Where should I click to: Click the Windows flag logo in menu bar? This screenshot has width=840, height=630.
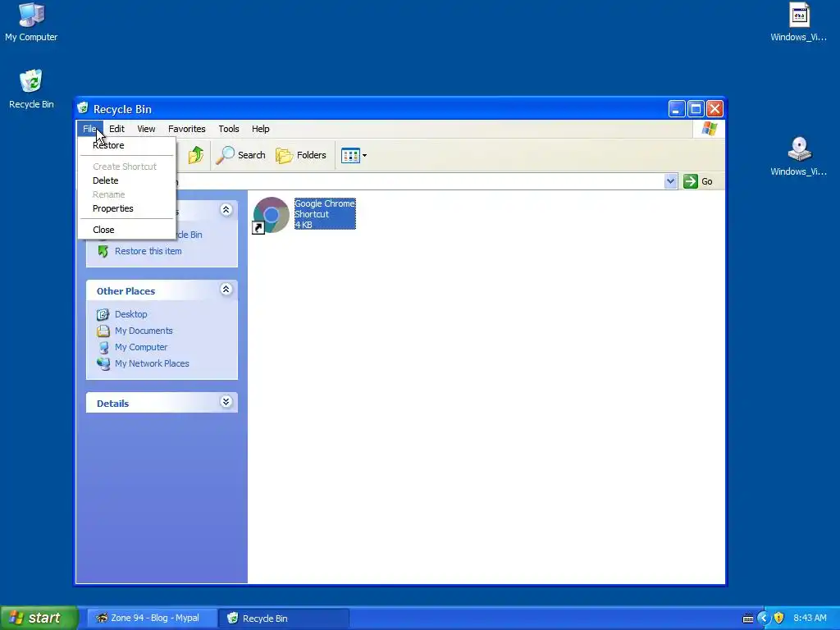click(x=709, y=129)
